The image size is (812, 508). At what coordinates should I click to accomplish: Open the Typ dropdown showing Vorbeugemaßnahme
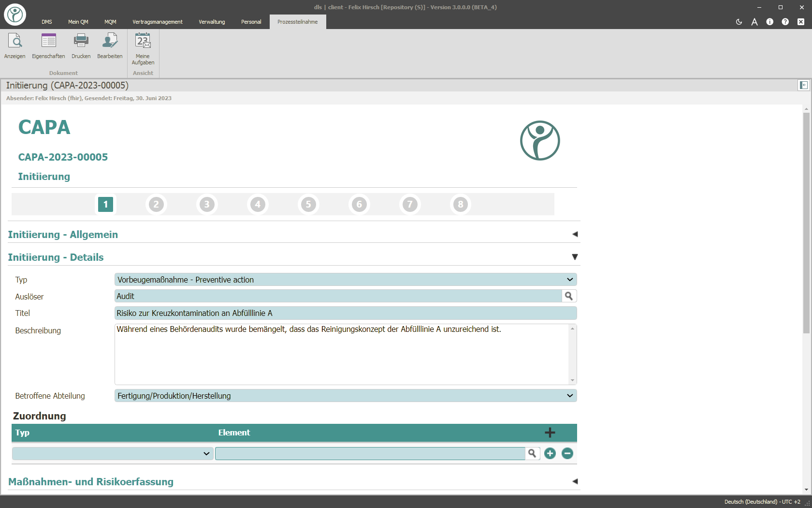[x=570, y=279]
